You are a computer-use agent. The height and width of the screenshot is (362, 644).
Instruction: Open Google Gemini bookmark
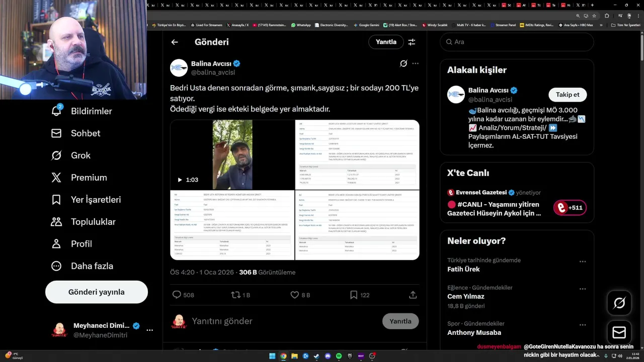click(366, 25)
